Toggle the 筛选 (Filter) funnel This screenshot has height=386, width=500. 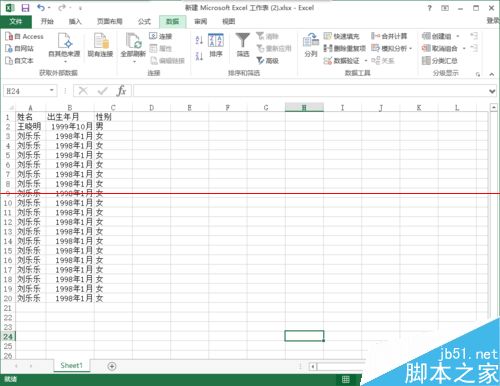click(243, 45)
